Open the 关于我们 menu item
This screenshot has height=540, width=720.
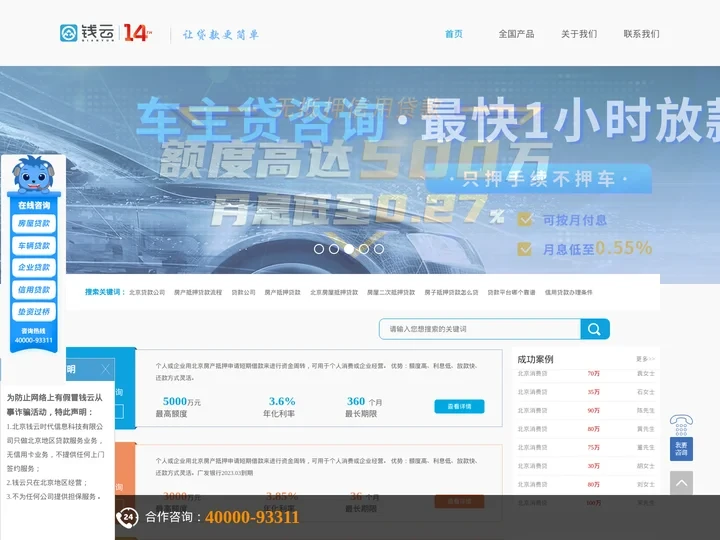[x=579, y=34]
